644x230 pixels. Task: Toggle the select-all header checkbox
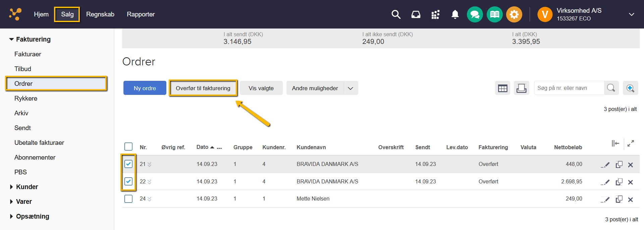pyautogui.click(x=128, y=147)
